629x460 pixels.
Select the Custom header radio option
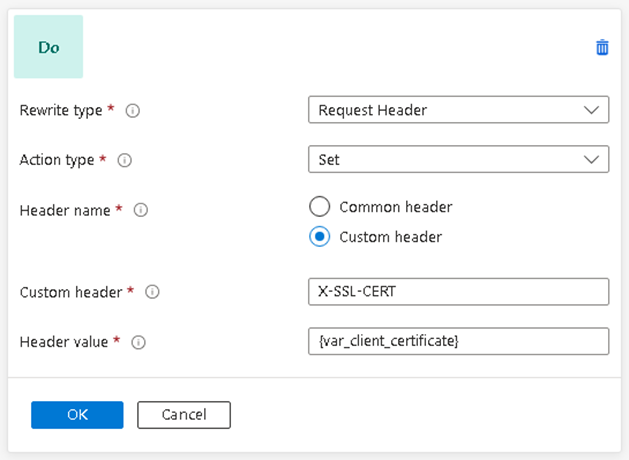(x=319, y=237)
